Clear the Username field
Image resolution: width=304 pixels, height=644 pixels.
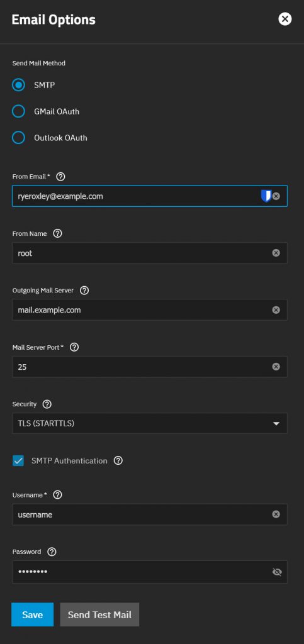pos(276,514)
